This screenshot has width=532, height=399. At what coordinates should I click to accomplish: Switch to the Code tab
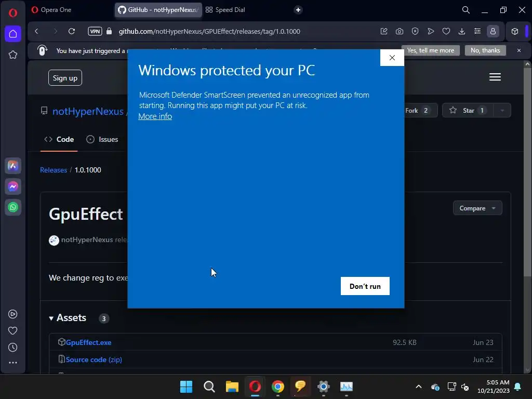(x=59, y=139)
